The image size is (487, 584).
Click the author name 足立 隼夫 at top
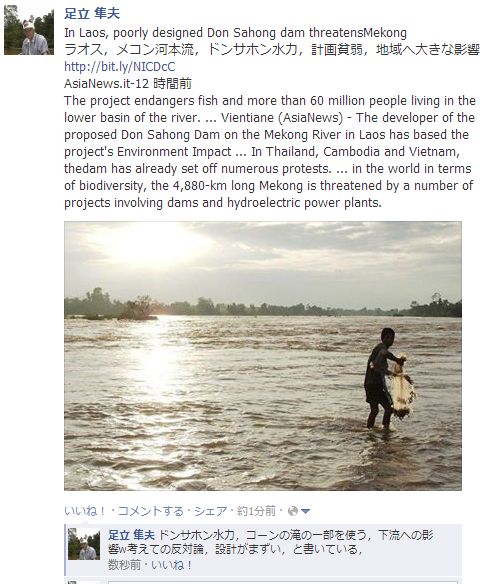(x=92, y=14)
